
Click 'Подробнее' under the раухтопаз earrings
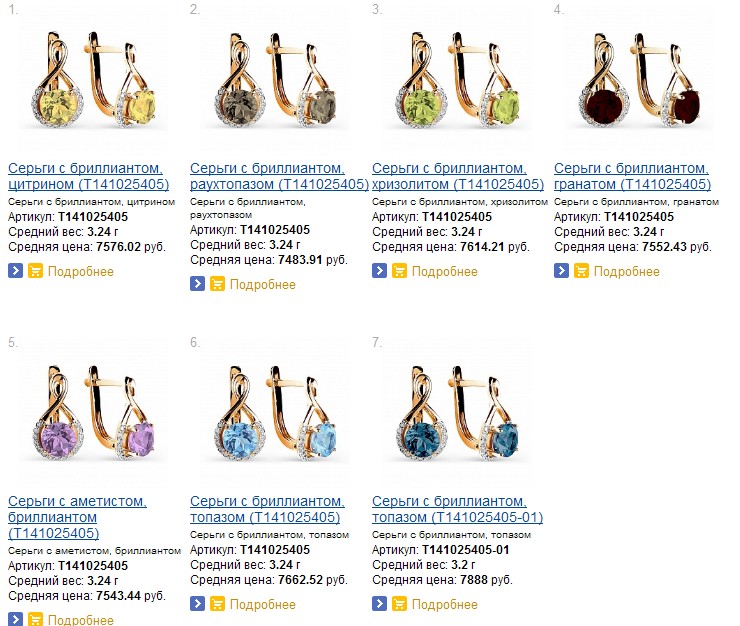(263, 285)
